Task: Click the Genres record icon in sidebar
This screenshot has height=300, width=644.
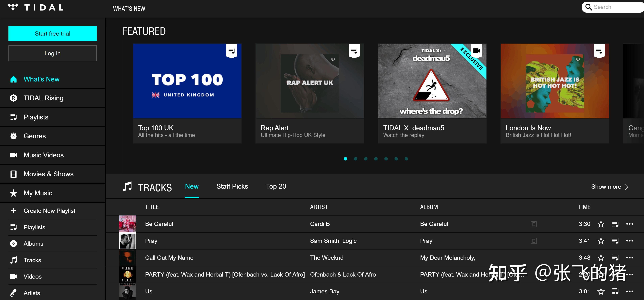Action: click(x=13, y=136)
